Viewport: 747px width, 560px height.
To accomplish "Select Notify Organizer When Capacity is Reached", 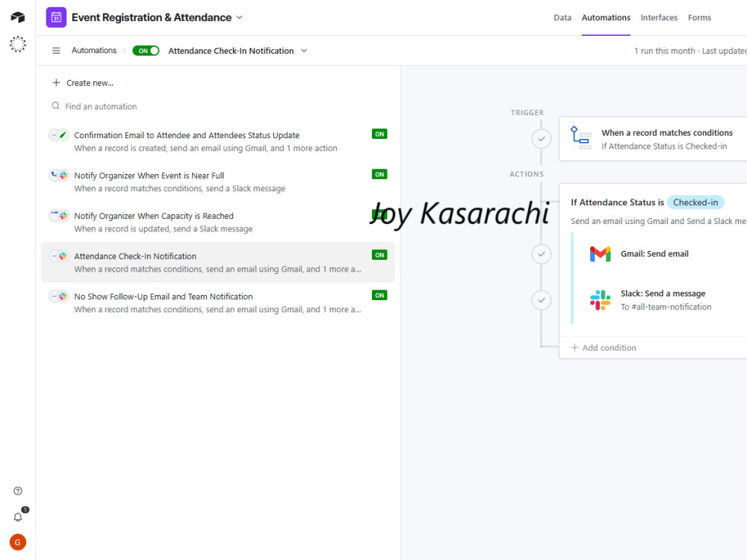I will tap(153, 216).
